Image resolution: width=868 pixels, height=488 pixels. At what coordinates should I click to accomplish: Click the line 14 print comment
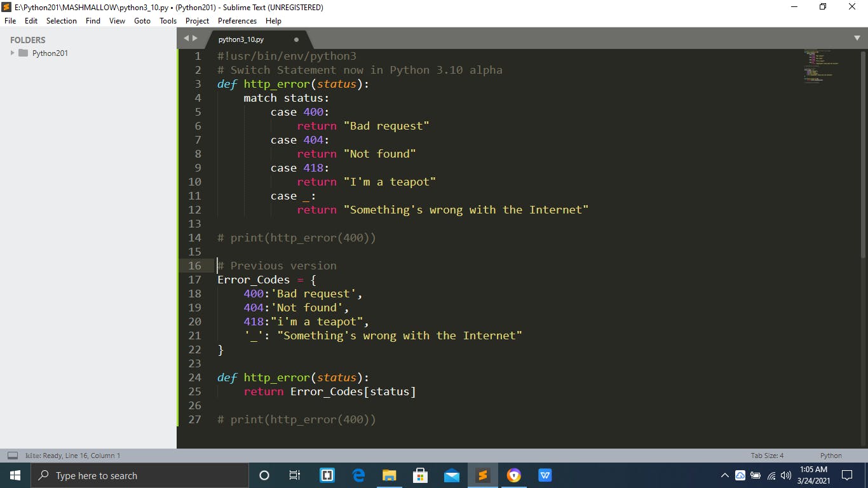[x=297, y=238]
